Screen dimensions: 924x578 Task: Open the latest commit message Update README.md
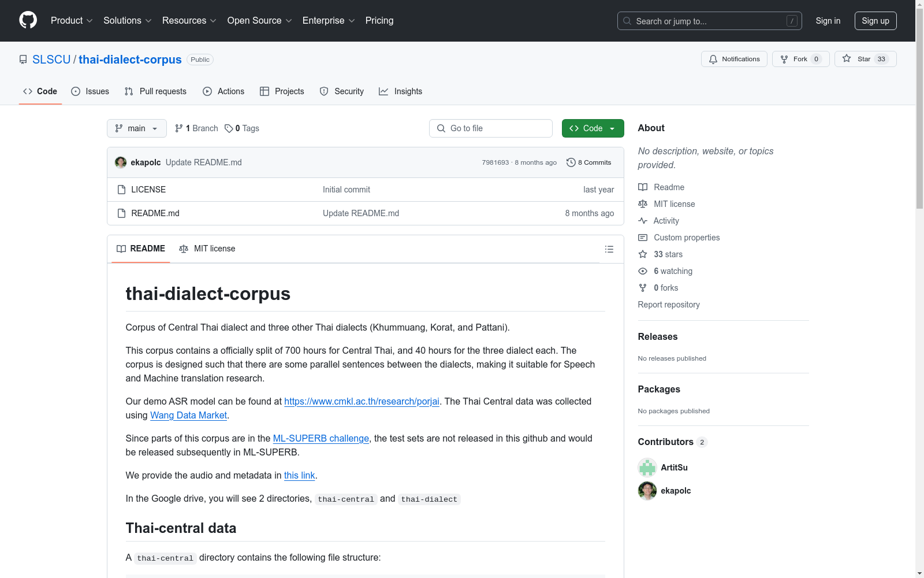pyautogui.click(x=204, y=162)
